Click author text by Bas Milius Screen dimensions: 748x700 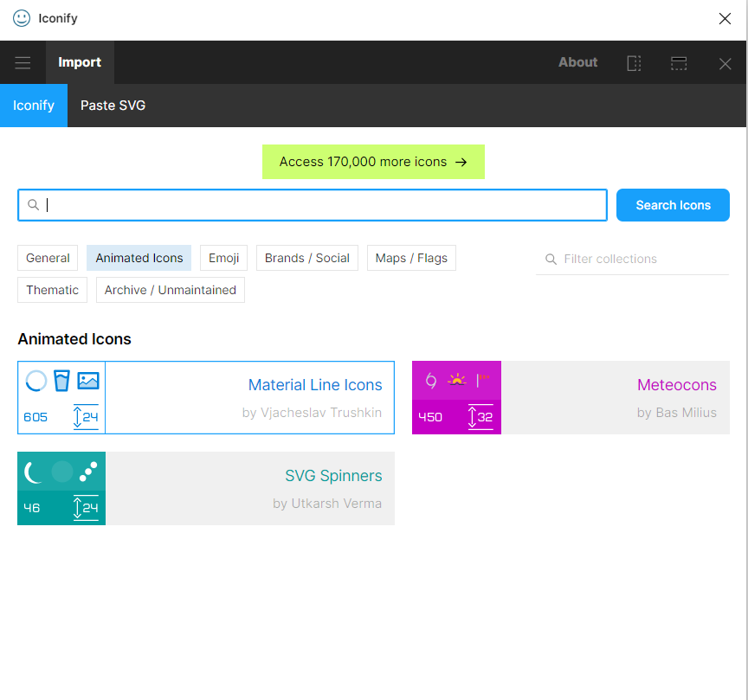point(676,413)
